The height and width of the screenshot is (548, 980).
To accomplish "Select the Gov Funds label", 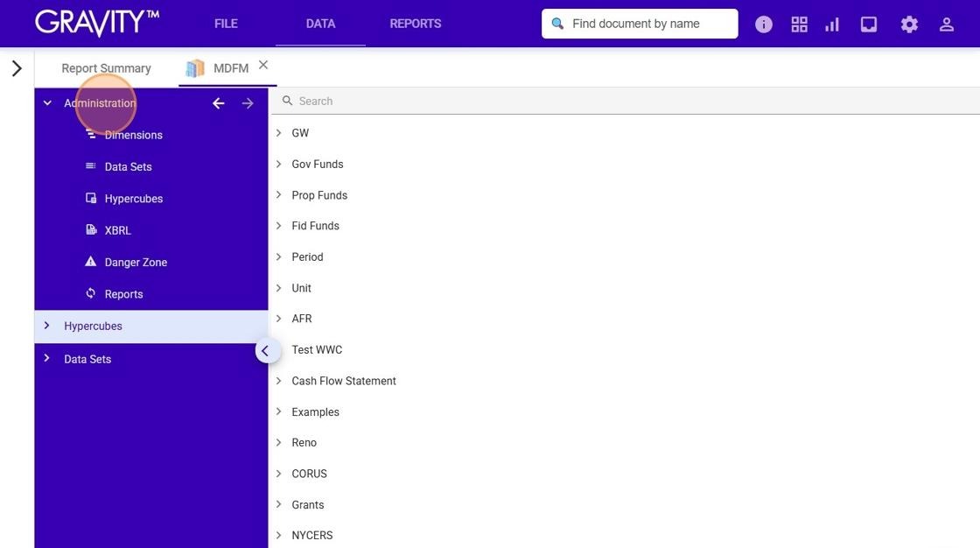I will [318, 164].
